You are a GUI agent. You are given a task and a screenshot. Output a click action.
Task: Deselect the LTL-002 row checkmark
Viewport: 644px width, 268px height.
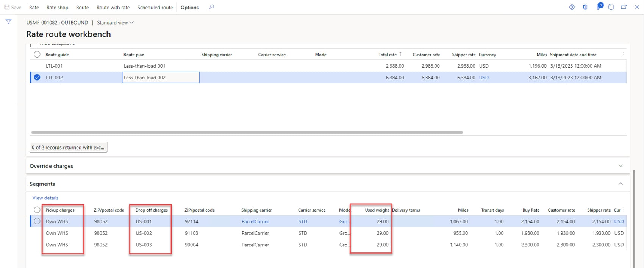click(37, 78)
